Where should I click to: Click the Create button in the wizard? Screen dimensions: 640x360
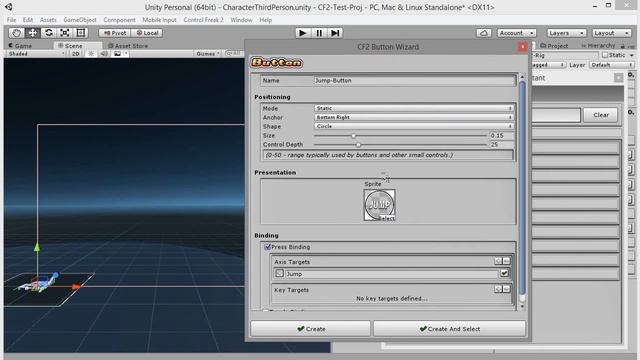311,329
